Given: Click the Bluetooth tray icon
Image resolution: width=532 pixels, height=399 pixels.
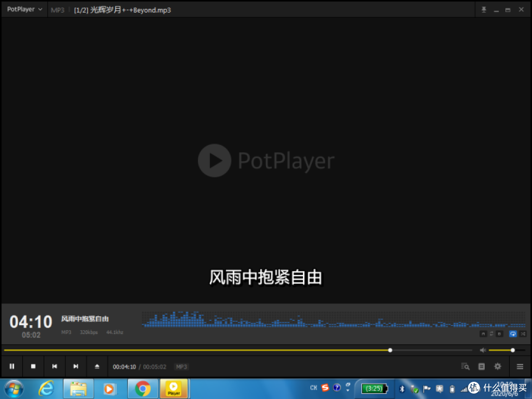Looking at the screenshot, I should coord(402,389).
